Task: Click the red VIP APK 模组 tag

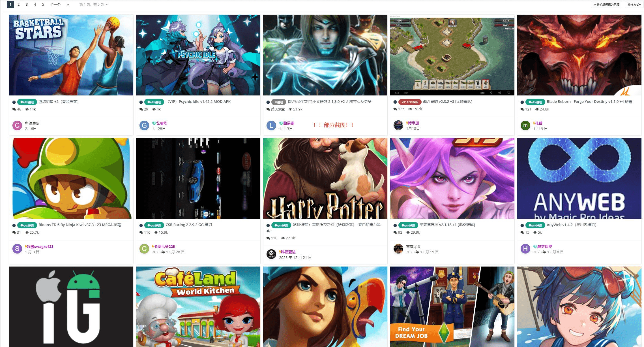Action: point(410,102)
